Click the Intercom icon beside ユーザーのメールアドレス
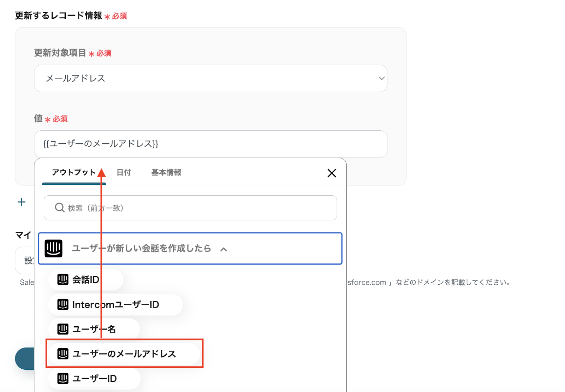This screenshot has height=392, width=565. pyautogui.click(x=63, y=354)
